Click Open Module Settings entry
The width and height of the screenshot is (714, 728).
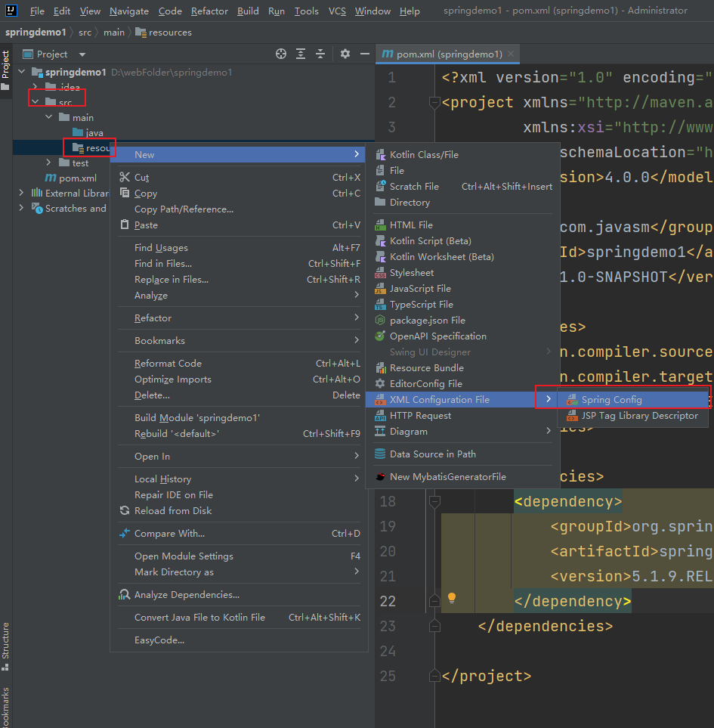[239, 556]
